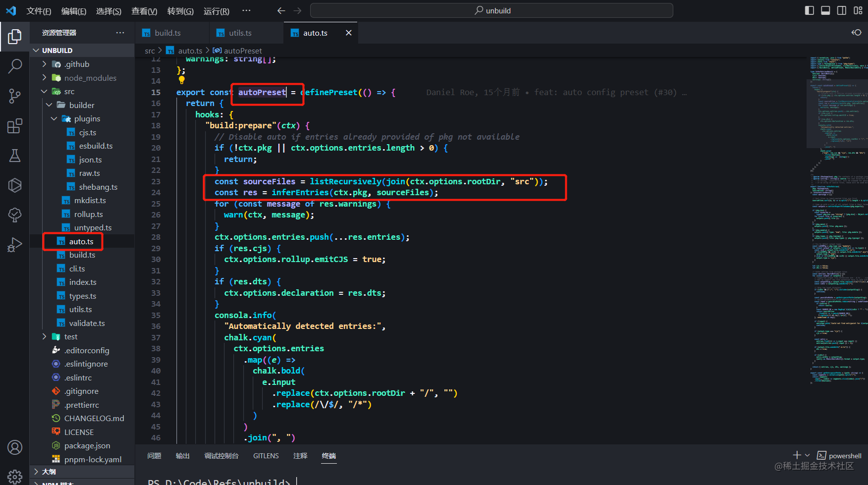Switch to the GITLENS panel tab
This screenshot has width=868, height=485.
(x=266, y=456)
